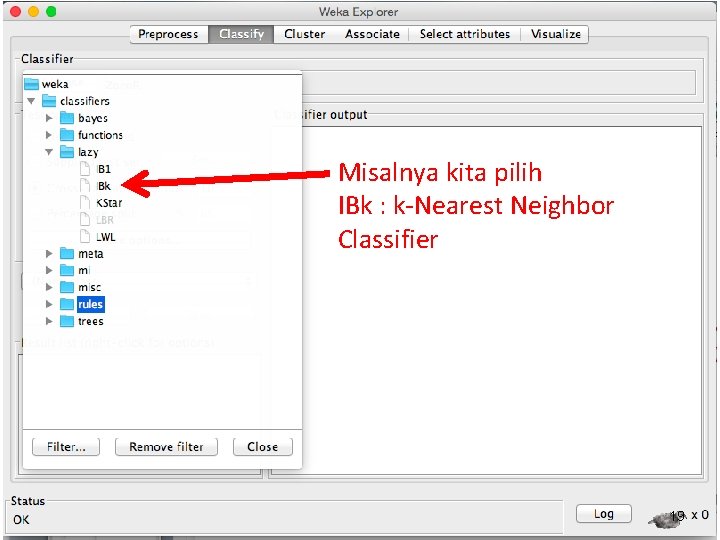The image size is (720, 540).
Task: Select the KStar classifier label
Action: click(x=109, y=203)
